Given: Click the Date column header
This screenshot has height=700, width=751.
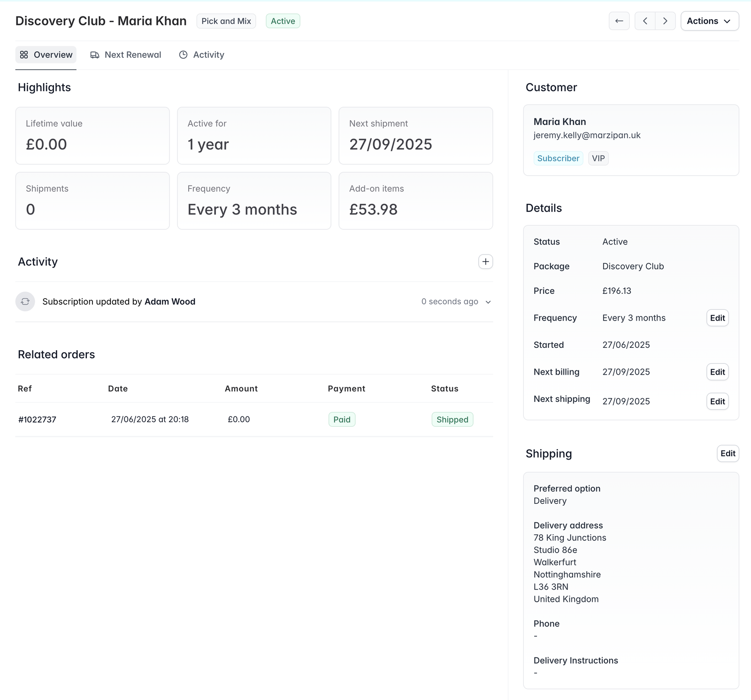Looking at the screenshot, I should 118,389.
